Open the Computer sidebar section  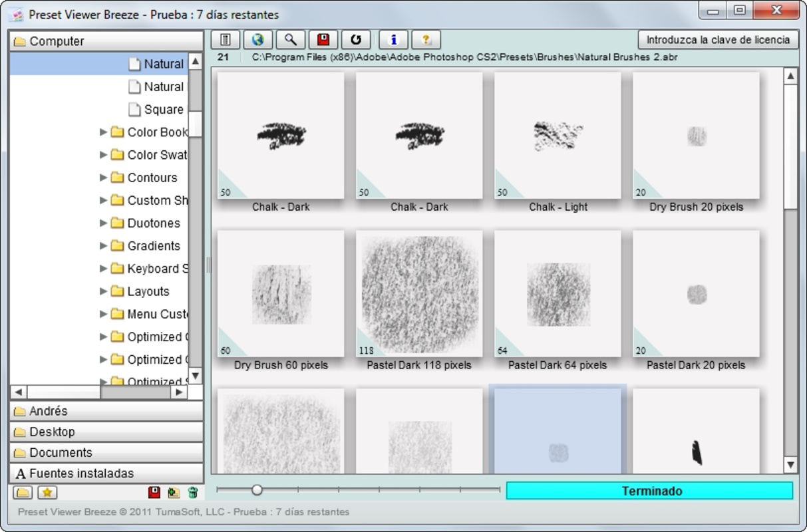tap(106, 41)
